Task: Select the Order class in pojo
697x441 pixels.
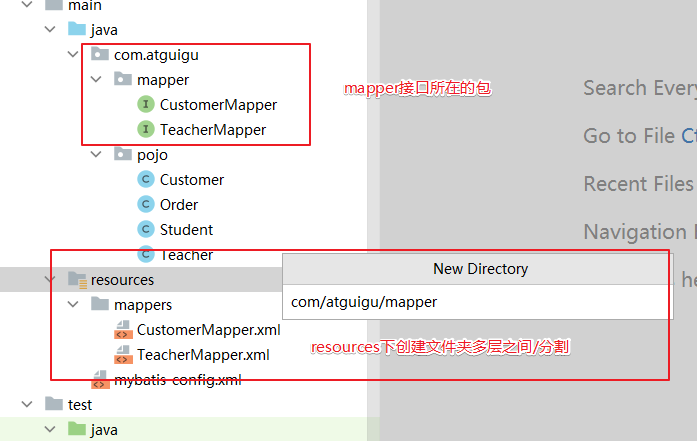Action: point(179,205)
